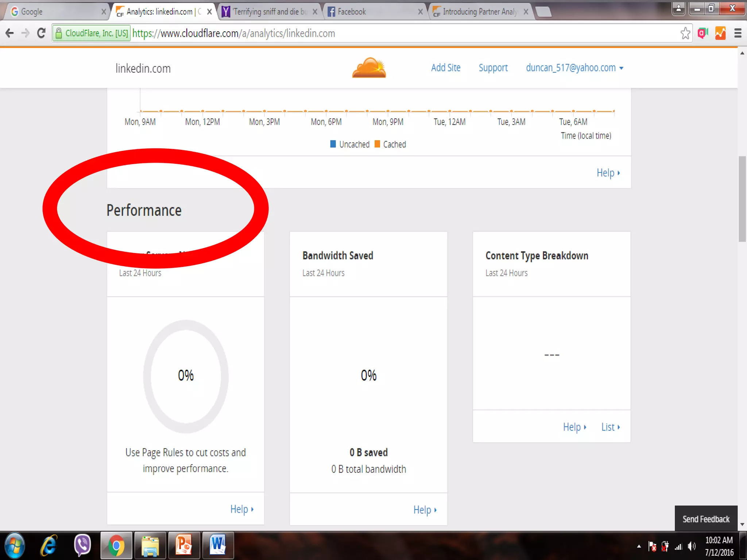Viewport: 747px width, 560px height.
Task: Click the browser reload icon
Action: (x=41, y=33)
